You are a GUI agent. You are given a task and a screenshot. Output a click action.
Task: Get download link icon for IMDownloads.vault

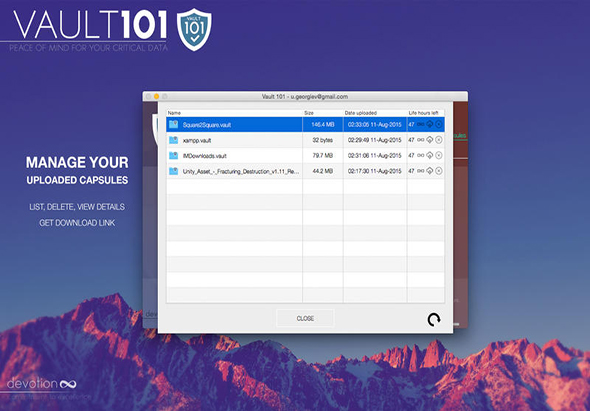[421, 155]
